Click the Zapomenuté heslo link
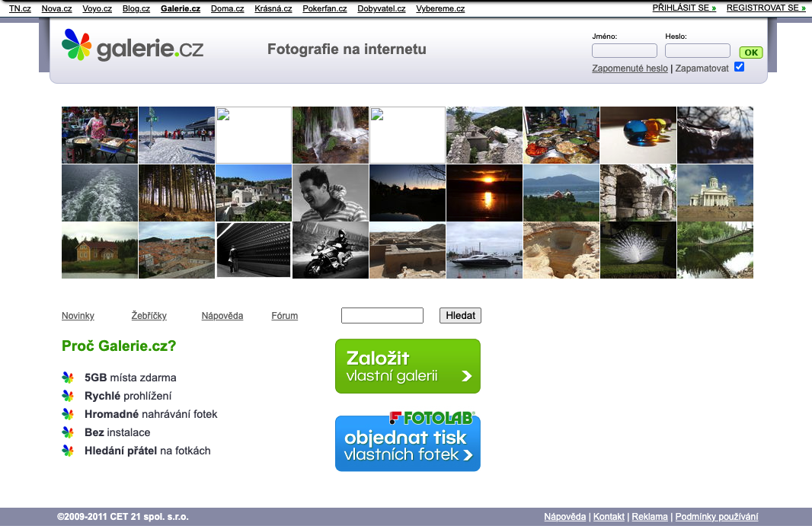 [629, 69]
